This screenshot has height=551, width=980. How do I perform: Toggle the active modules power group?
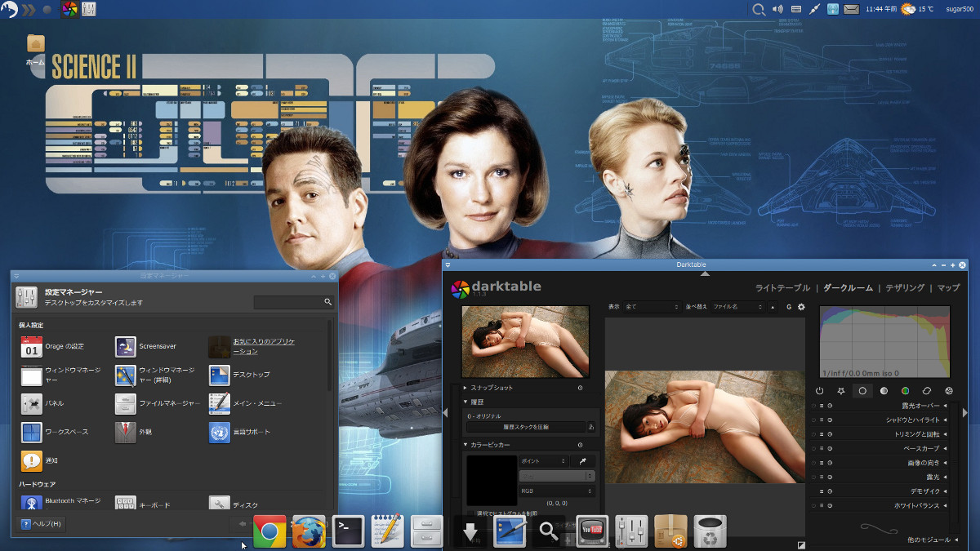point(820,391)
